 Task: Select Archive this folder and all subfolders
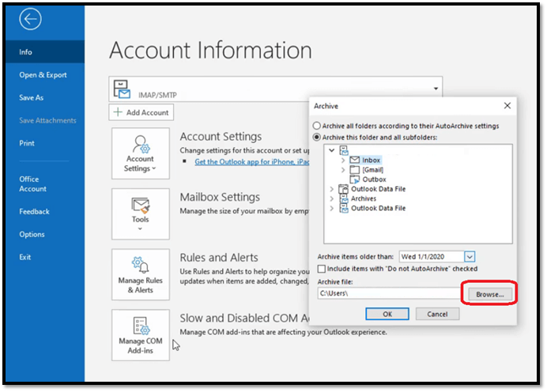click(x=317, y=137)
